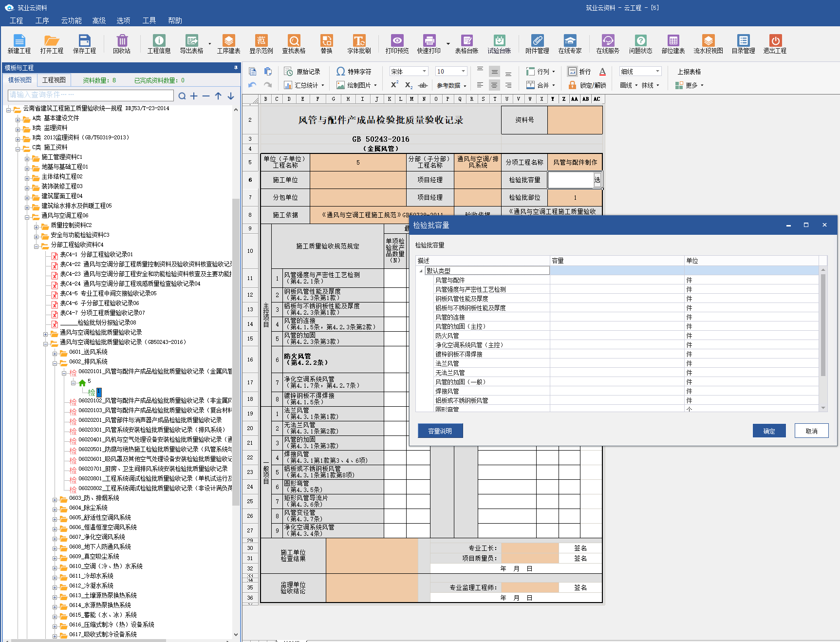Open 工序建表 tool

click(228, 44)
